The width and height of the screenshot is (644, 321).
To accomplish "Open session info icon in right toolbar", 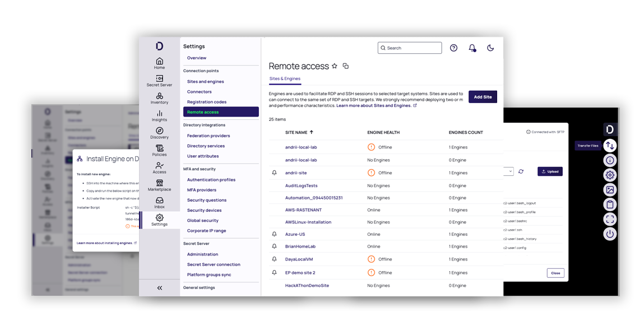I will (610, 160).
